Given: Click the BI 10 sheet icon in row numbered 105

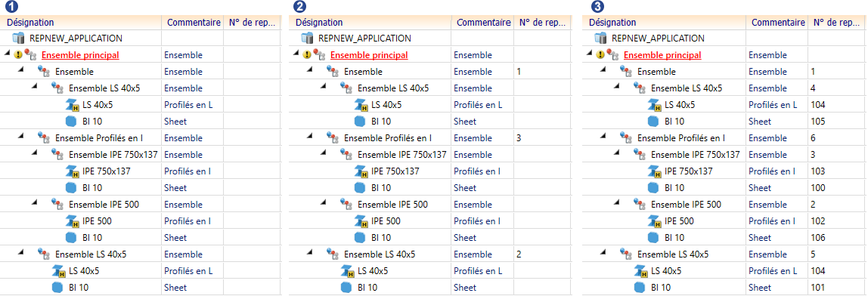Looking at the screenshot, I should point(654,122).
